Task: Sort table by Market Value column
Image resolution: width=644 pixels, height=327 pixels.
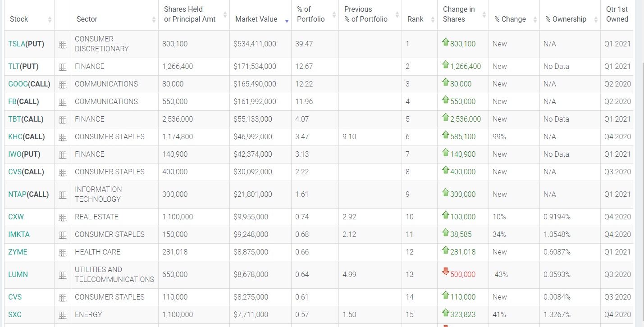Action: tap(260, 15)
